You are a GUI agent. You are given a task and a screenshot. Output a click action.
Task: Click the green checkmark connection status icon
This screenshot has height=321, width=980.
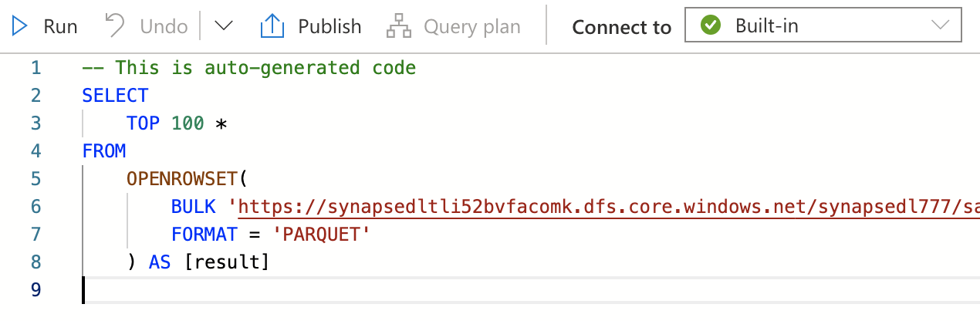711,25
